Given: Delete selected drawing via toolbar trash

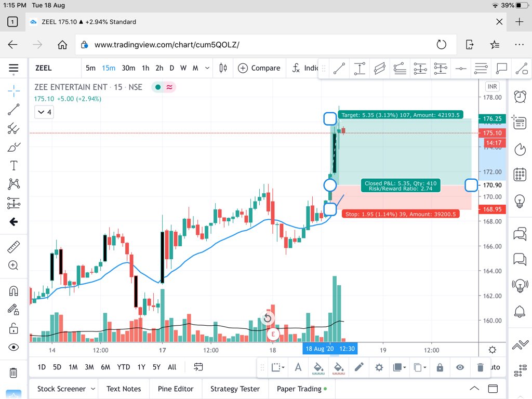Looking at the screenshot, I should click(480, 367).
